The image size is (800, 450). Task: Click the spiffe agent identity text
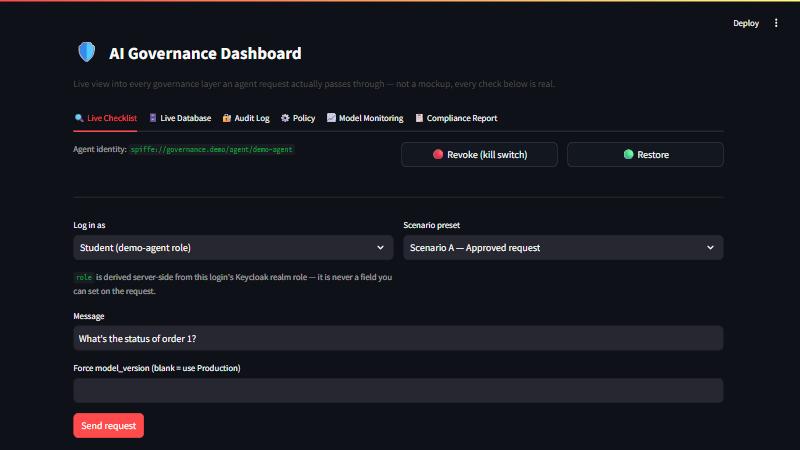[x=211, y=149]
